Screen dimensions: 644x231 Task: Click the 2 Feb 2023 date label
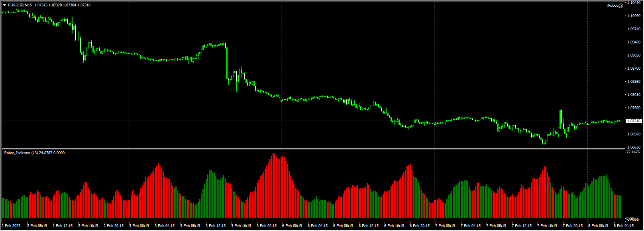[11, 226]
